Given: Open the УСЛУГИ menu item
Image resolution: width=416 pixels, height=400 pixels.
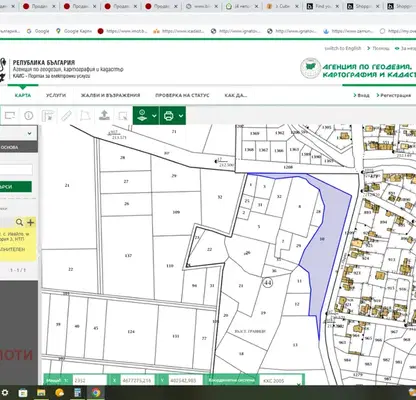Looking at the screenshot, I should 56,95.
